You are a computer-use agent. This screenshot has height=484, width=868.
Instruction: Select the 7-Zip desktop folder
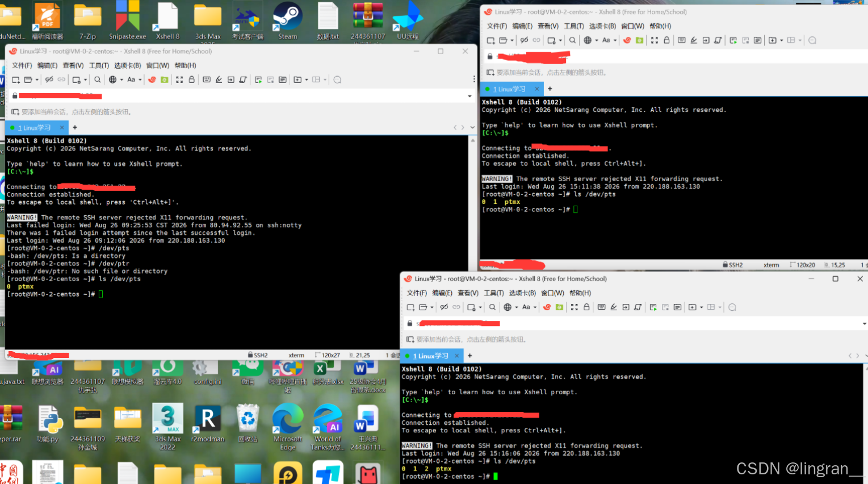(x=87, y=21)
